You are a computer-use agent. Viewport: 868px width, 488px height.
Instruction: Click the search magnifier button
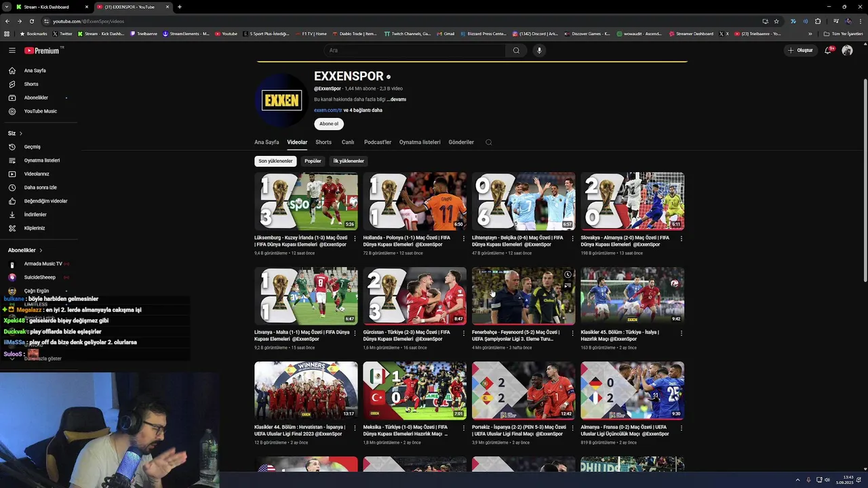click(x=516, y=50)
